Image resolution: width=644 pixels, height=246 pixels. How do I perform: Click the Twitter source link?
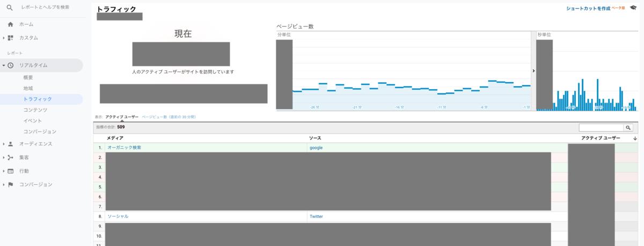click(317, 216)
